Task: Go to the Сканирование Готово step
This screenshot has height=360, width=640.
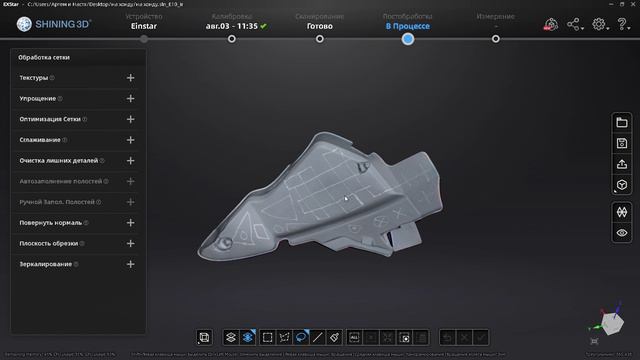Action: (320, 21)
